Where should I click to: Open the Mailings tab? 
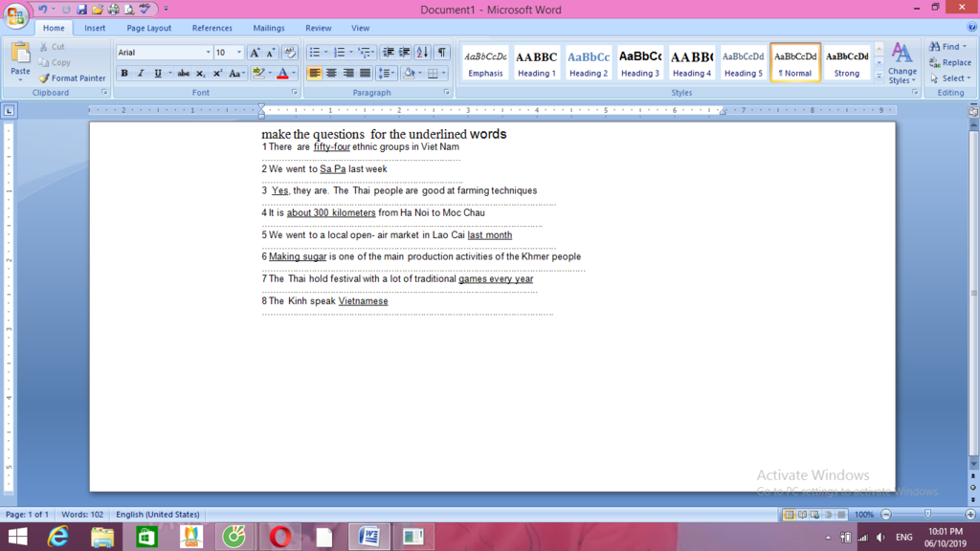click(x=269, y=28)
